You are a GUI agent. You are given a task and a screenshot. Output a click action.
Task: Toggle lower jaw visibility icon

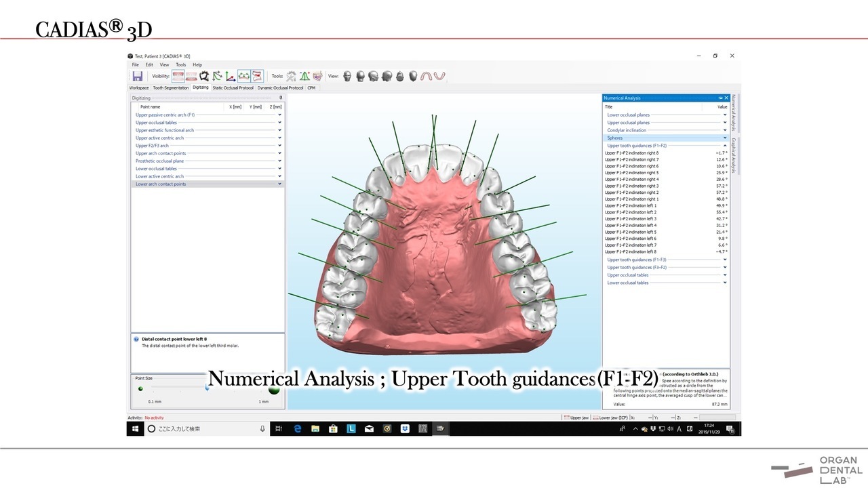point(191,77)
